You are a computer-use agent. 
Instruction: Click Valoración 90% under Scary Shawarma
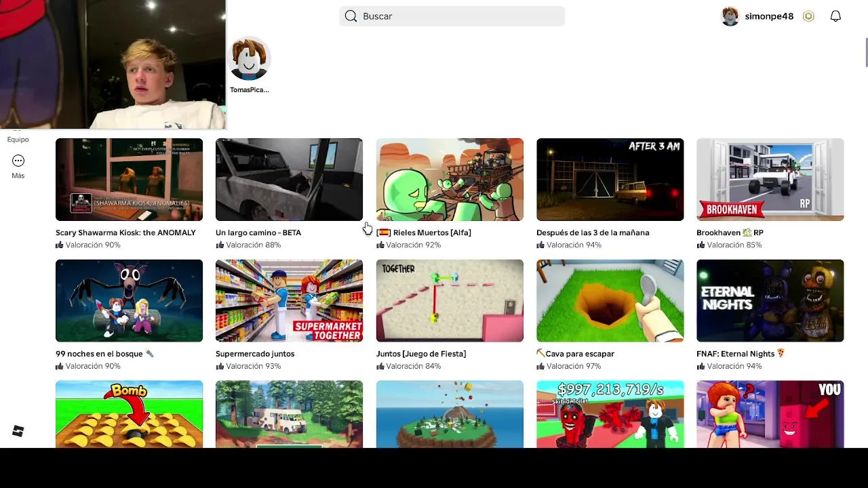[x=93, y=245]
